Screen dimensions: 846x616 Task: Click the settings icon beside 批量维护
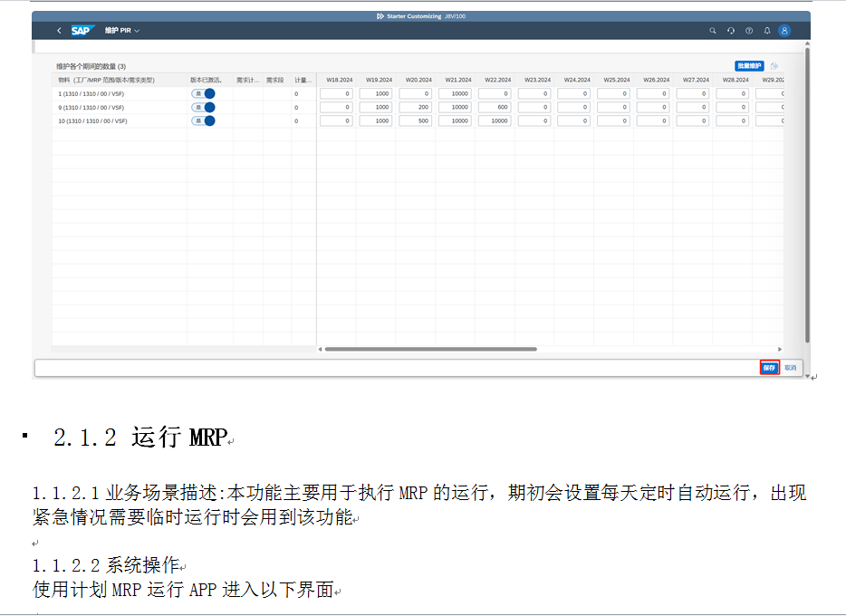pos(774,66)
